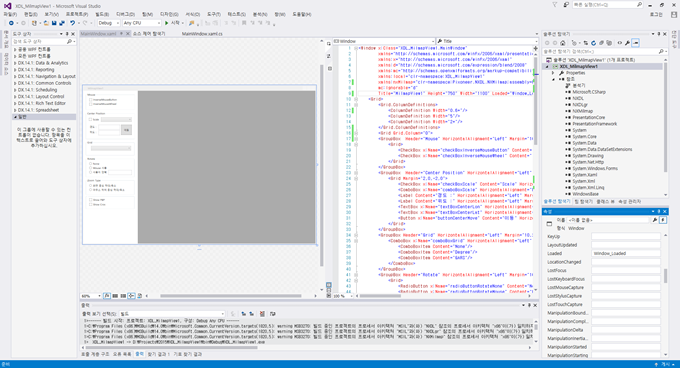Open the Output source selection dropdown

[172, 313]
